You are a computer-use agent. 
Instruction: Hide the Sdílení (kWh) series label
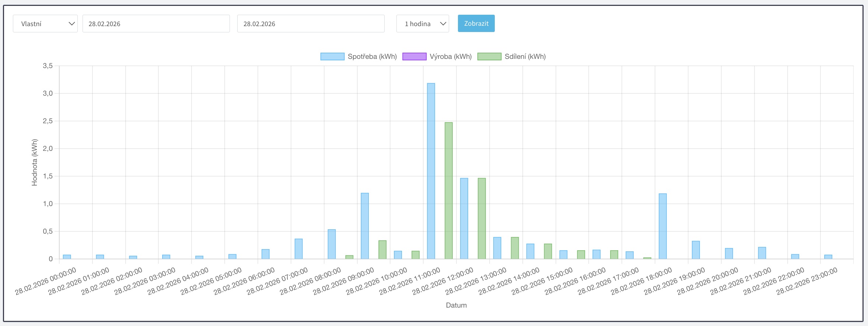(525, 57)
